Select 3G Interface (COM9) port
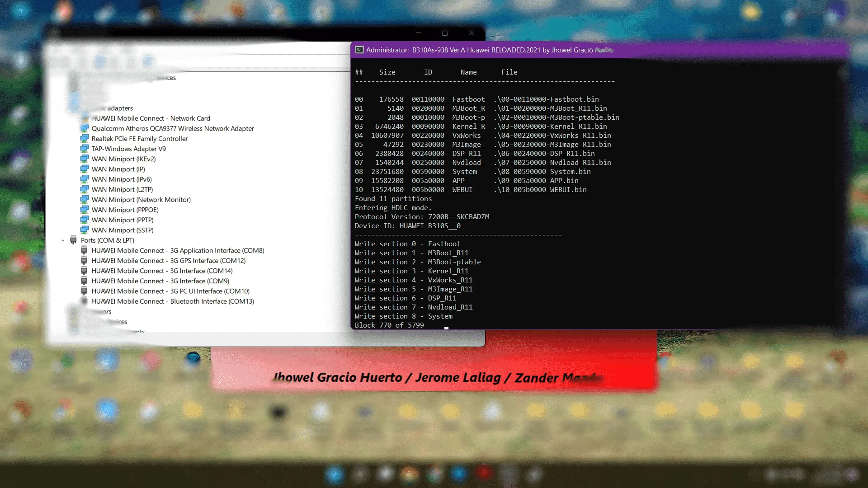 pyautogui.click(x=160, y=281)
